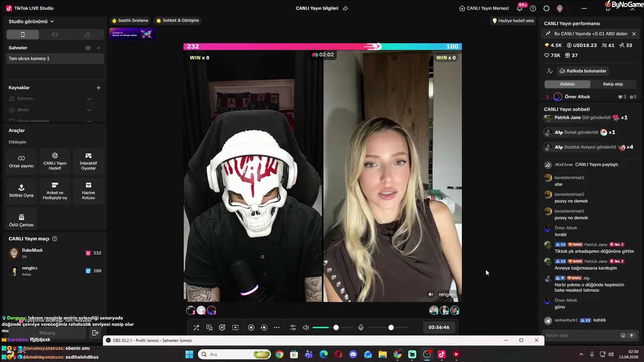The image size is (644, 362).
Task: Click the opponent's rengin> name label on video
Action: point(447,294)
